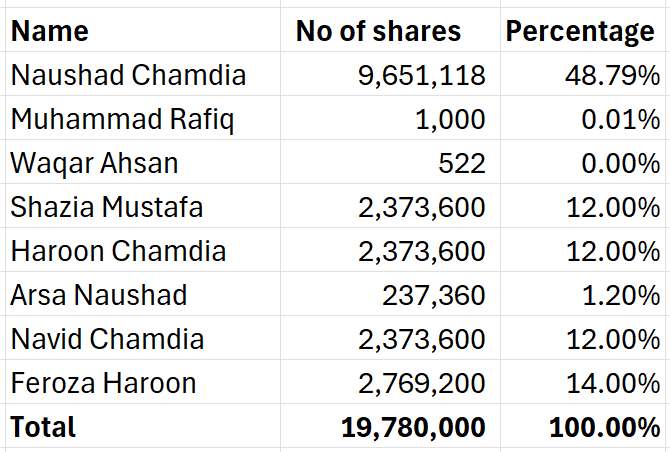Click the Shazia Mustafa name cell
Screen dimensions: 670x452
point(107,207)
